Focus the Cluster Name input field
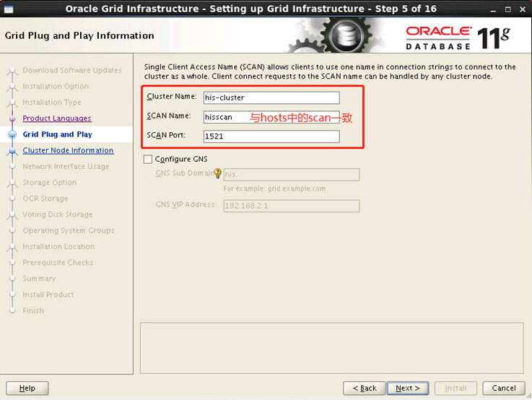The image size is (532, 400). pyautogui.click(x=271, y=97)
